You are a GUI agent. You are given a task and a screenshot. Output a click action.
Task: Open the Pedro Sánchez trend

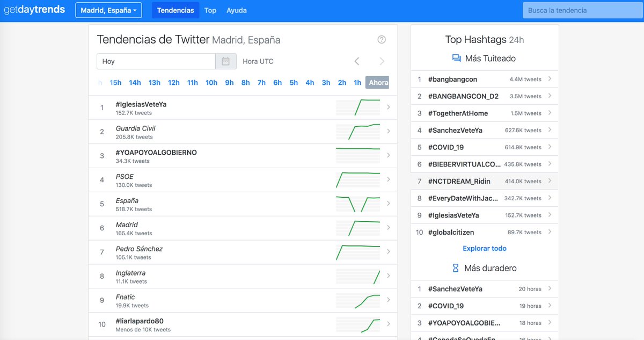point(139,249)
